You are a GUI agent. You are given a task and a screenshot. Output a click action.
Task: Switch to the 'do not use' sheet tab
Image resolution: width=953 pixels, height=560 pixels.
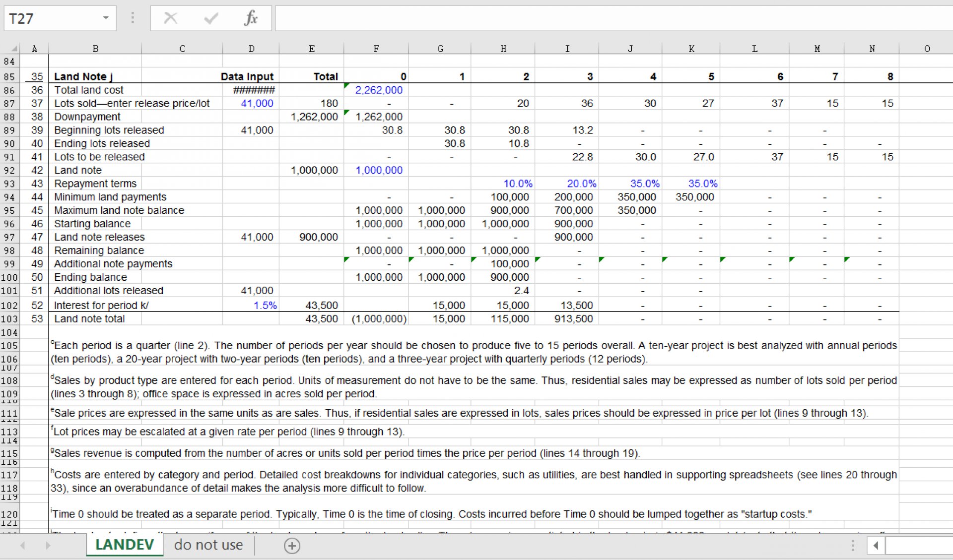coord(208,545)
